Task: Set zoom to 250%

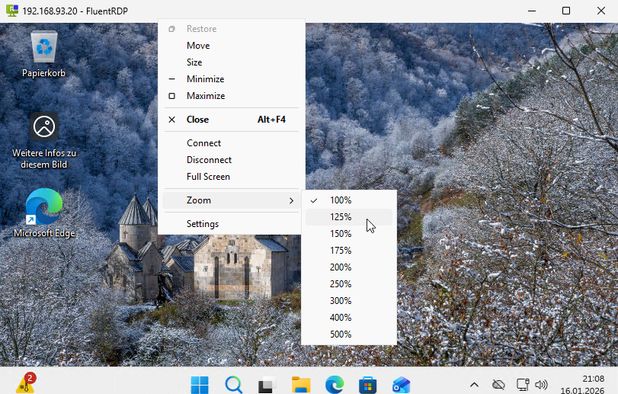Action: (349, 284)
